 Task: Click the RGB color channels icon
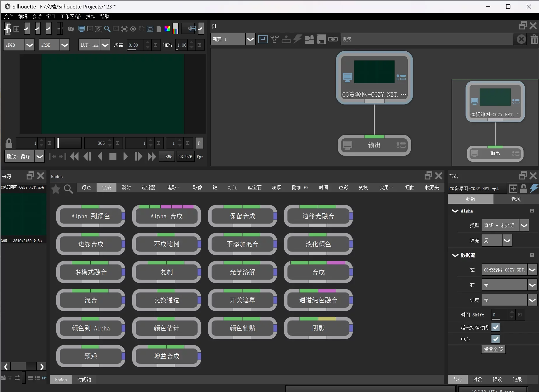click(x=167, y=29)
